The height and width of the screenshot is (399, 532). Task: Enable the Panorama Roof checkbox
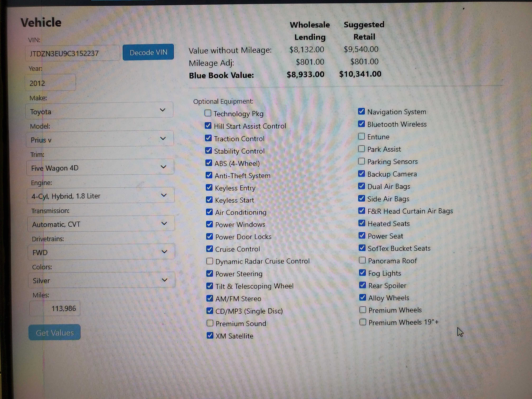point(362,260)
